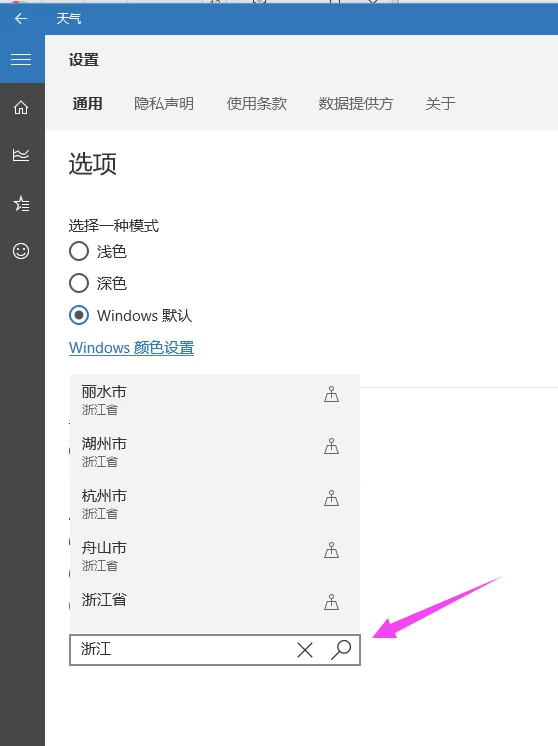Open the Forecast home icon in the sidebar

coord(21,108)
